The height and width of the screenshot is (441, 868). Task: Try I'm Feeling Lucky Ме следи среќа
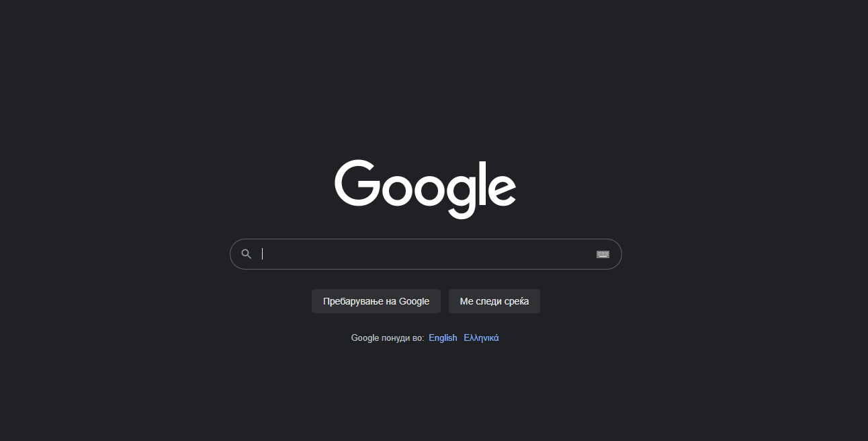(x=494, y=301)
